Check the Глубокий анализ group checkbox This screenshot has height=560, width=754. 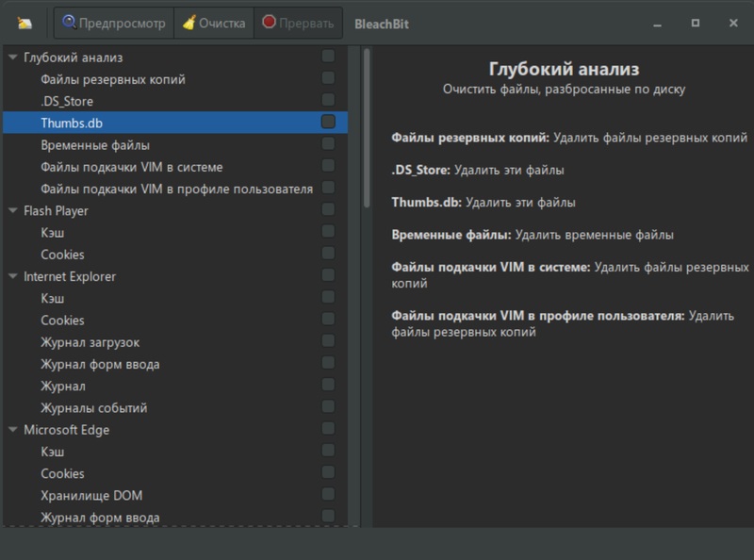click(328, 57)
